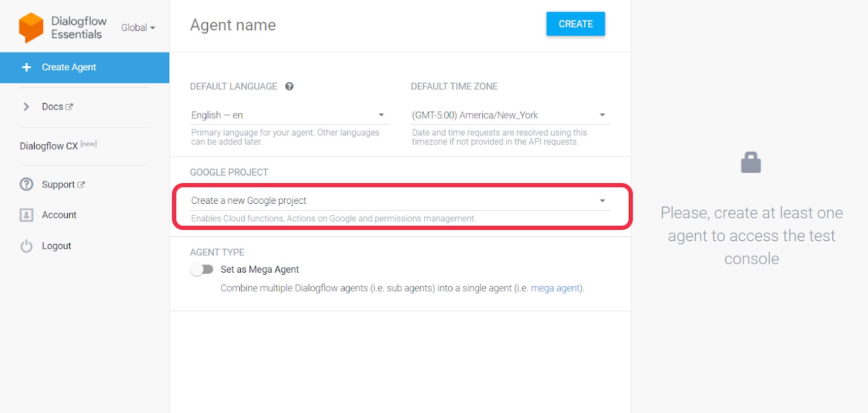Click the external link icon next to Support

pos(81,185)
